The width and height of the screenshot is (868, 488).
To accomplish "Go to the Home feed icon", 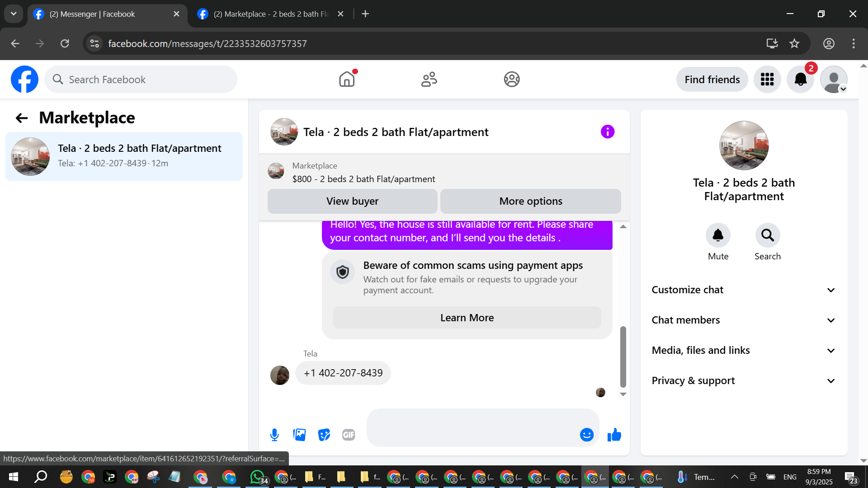I will point(347,80).
